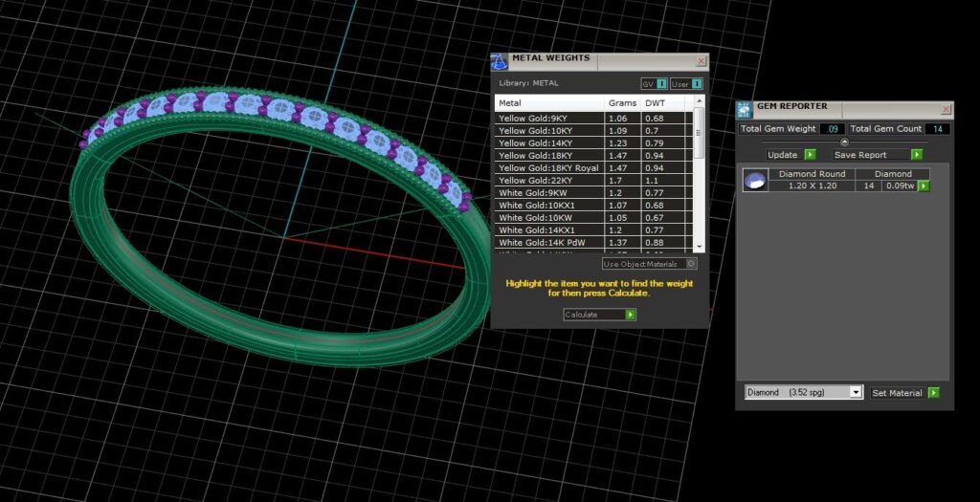The width and height of the screenshot is (980, 502).
Task: Click green arrow next to Calculate
Action: click(631, 315)
